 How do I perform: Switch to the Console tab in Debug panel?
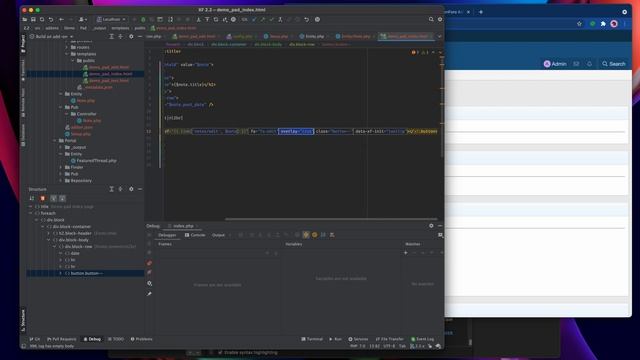195,235
